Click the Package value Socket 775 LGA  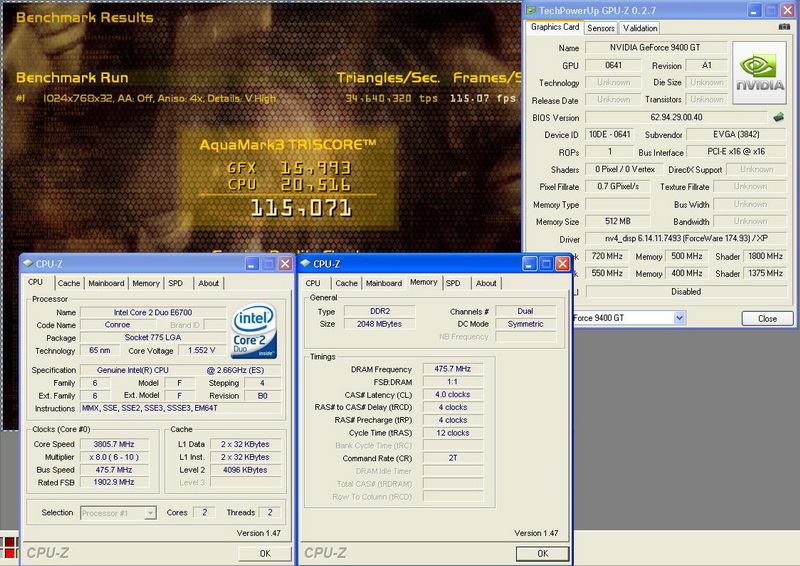153,338
